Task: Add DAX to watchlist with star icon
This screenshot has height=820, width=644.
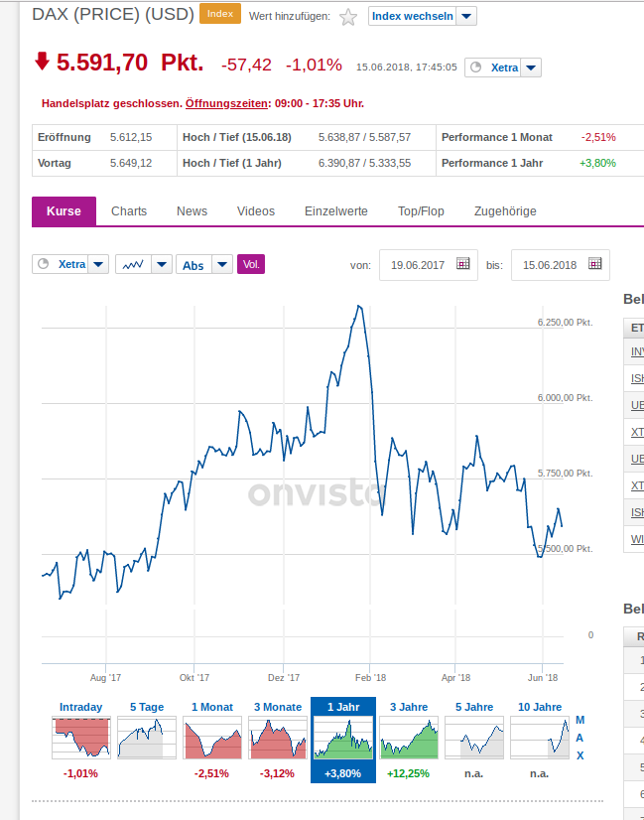Action: [348, 17]
